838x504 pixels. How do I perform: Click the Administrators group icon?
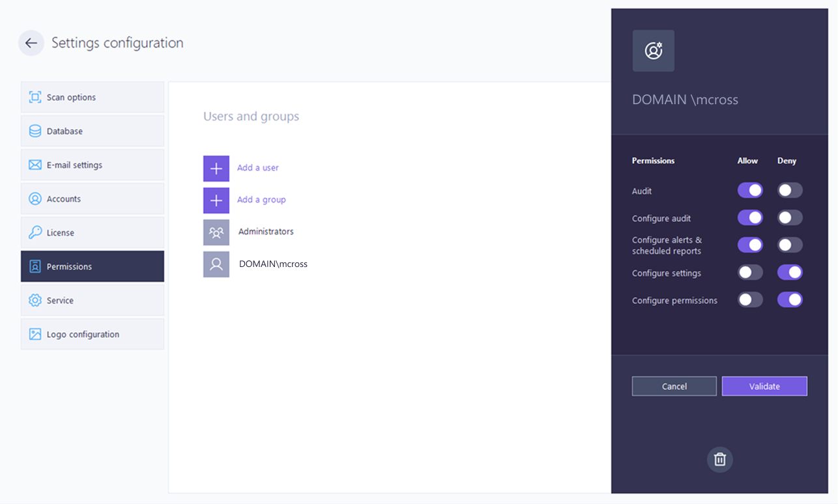[216, 232]
